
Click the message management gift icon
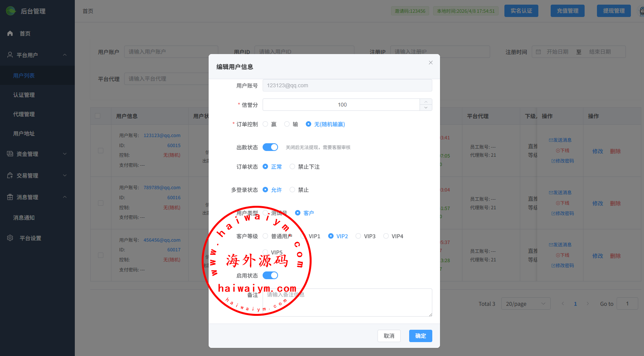pos(10,197)
